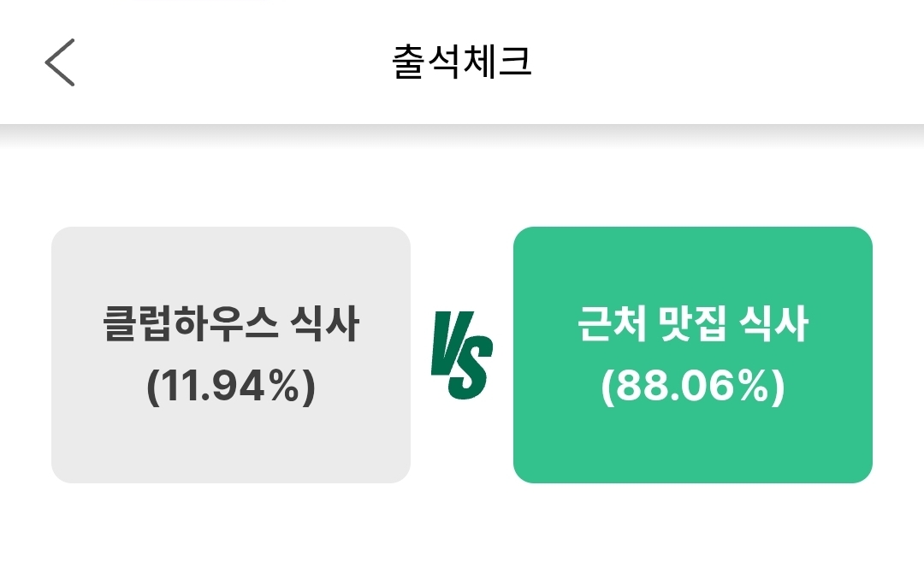Choose the 근처 맛집 식사 option card

pyautogui.click(x=692, y=355)
